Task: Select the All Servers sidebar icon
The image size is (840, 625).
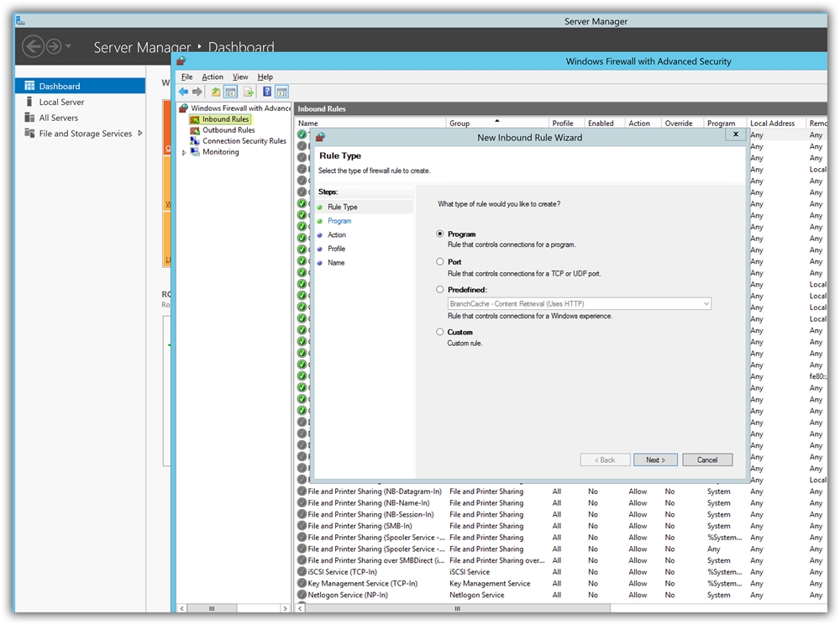Action: [29, 118]
